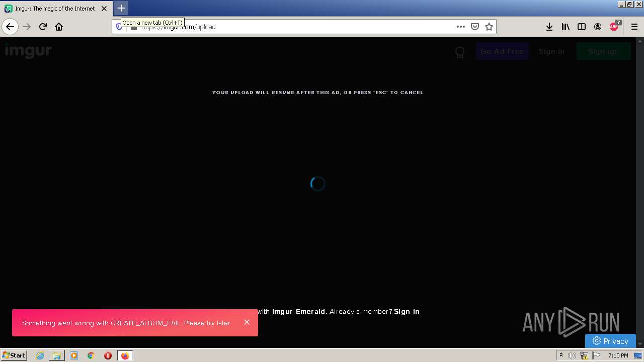The width and height of the screenshot is (644, 362).
Task: Open media player from taskbar
Action: point(74,355)
